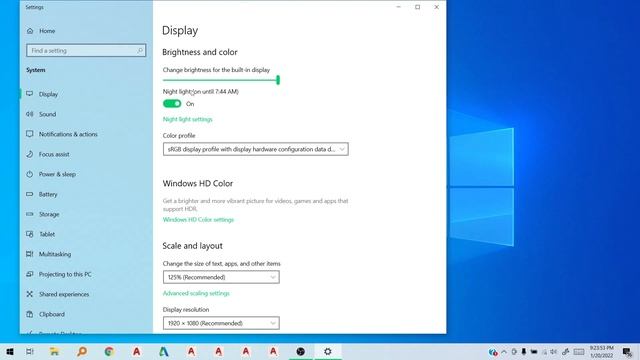The height and width of the screenshot is (360, 640).
Task: Click the 'Display' page title
Action: point(180,31)
